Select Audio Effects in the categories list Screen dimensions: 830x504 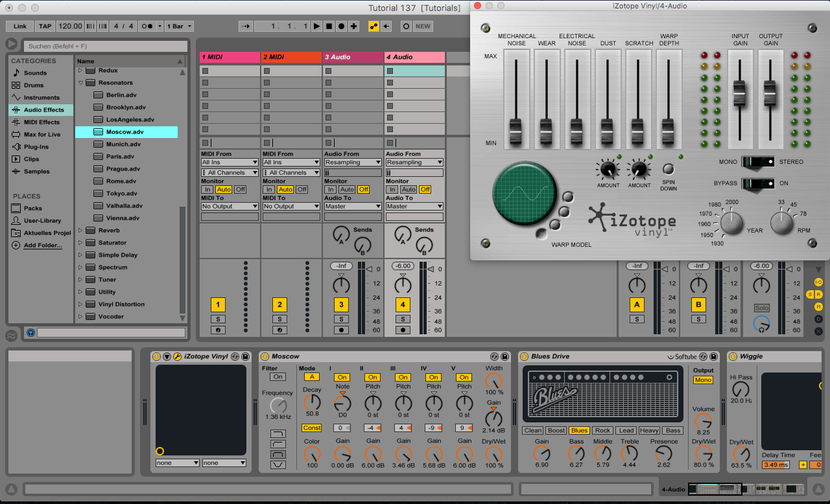[43, 110]
